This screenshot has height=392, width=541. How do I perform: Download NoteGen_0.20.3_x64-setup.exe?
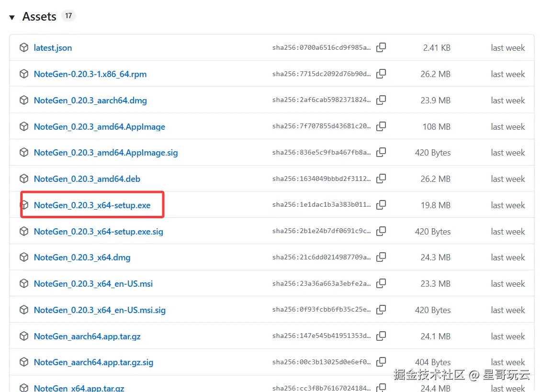coord(92,205)
